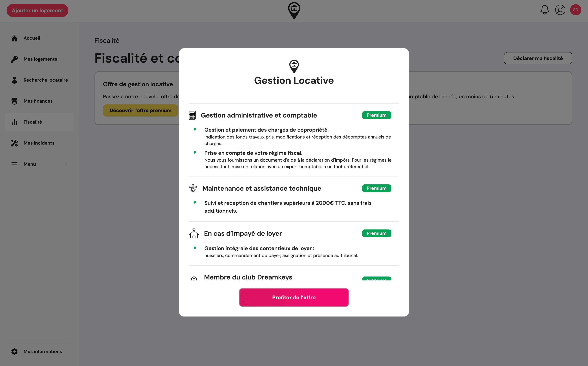The image size is (588, 366).
Task: Click Ajouter un logement
Action: (37, 10)
